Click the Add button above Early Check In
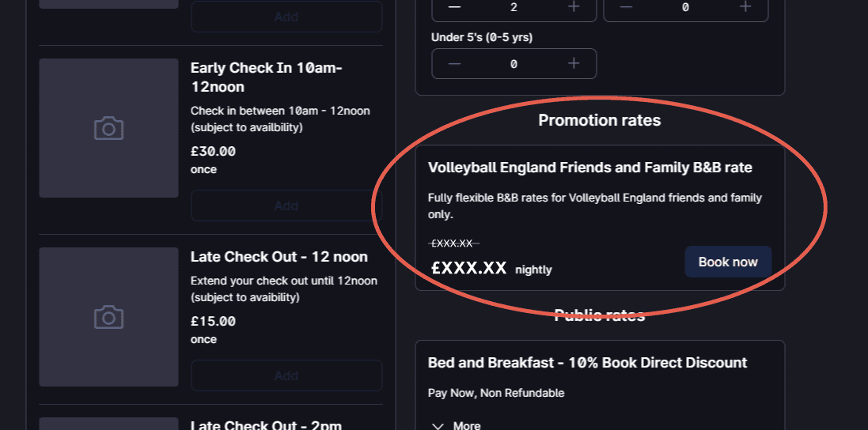Viewport: 868px width, 430px height. click(x=286, y=17)
